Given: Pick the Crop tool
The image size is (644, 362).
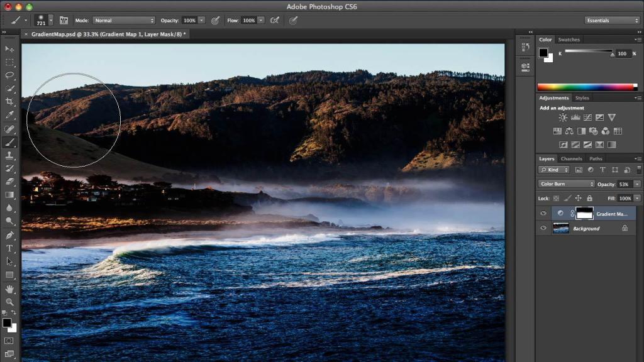Looking at the screenshot, I should pos(9,101).
